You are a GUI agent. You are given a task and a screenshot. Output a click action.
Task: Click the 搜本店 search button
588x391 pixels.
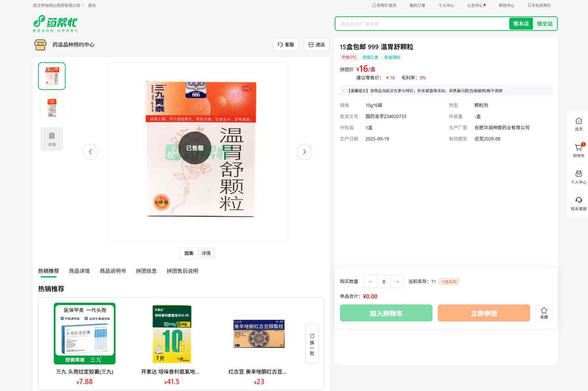click(521, 24)
